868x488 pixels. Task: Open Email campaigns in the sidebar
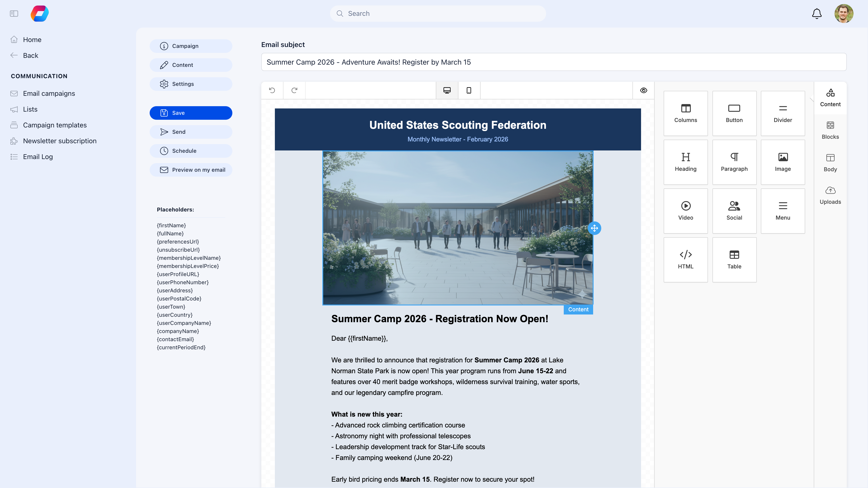49,93
